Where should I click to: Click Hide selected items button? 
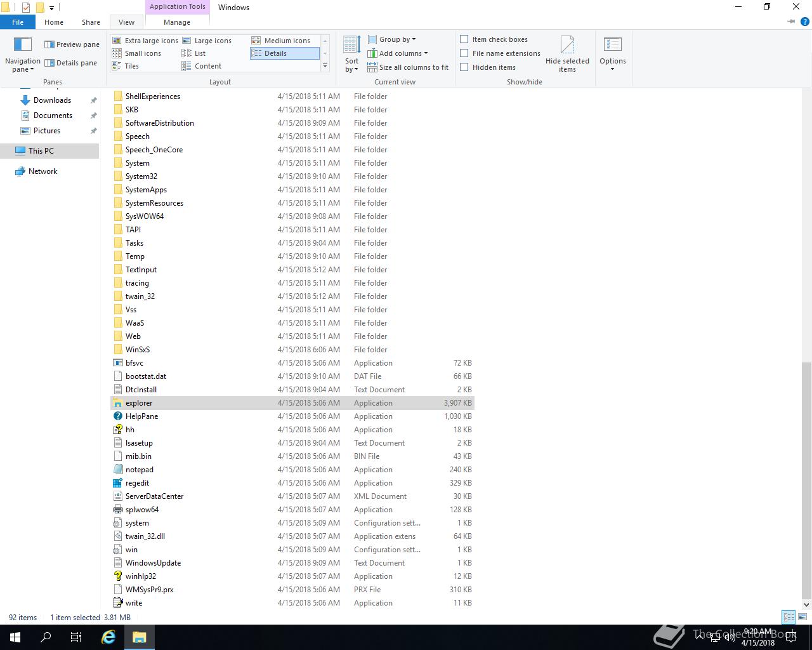567,55
